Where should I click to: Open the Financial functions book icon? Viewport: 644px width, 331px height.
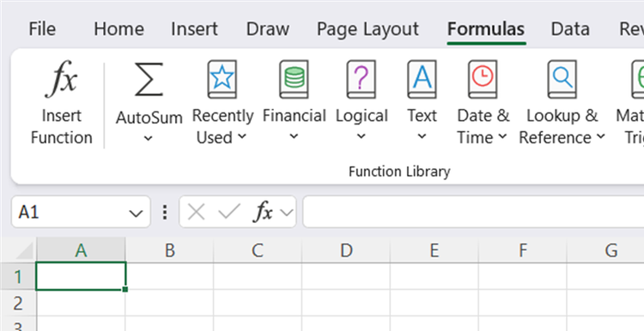point(294,79)
